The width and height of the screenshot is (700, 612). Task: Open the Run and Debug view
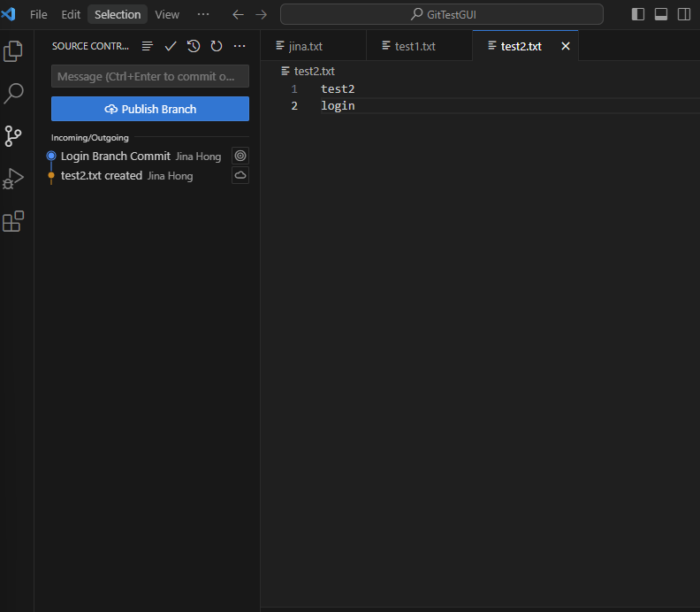click(x=13, y=179)
